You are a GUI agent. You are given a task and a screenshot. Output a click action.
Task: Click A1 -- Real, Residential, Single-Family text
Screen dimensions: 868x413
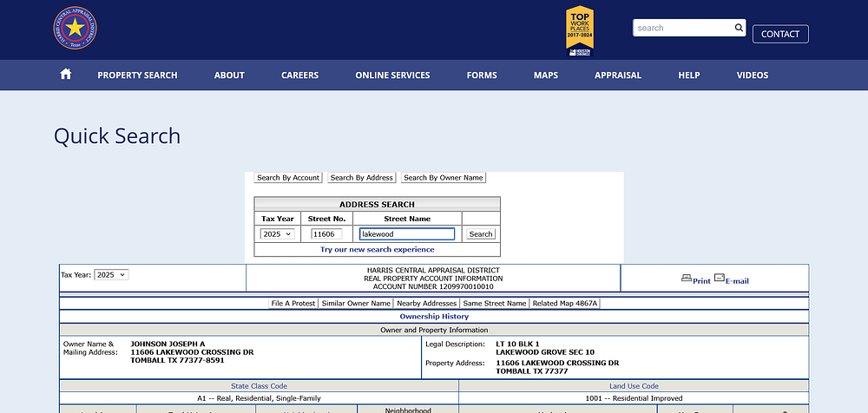pyautogui.click(x=259, y=398)
